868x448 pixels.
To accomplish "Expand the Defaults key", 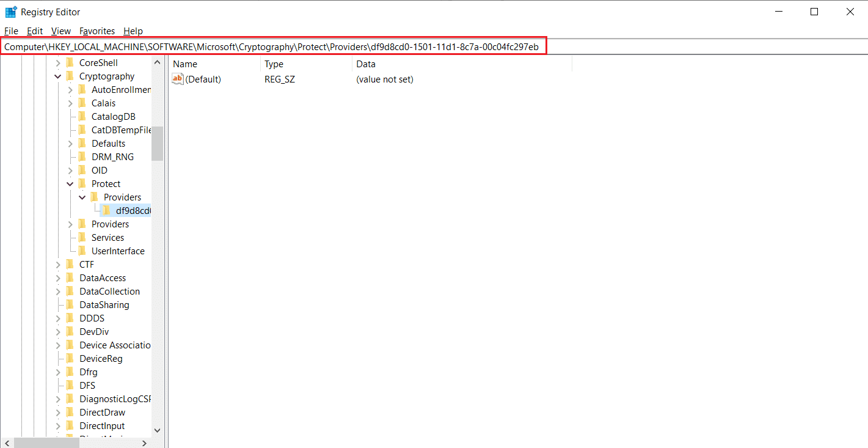I will coord(70,144).
